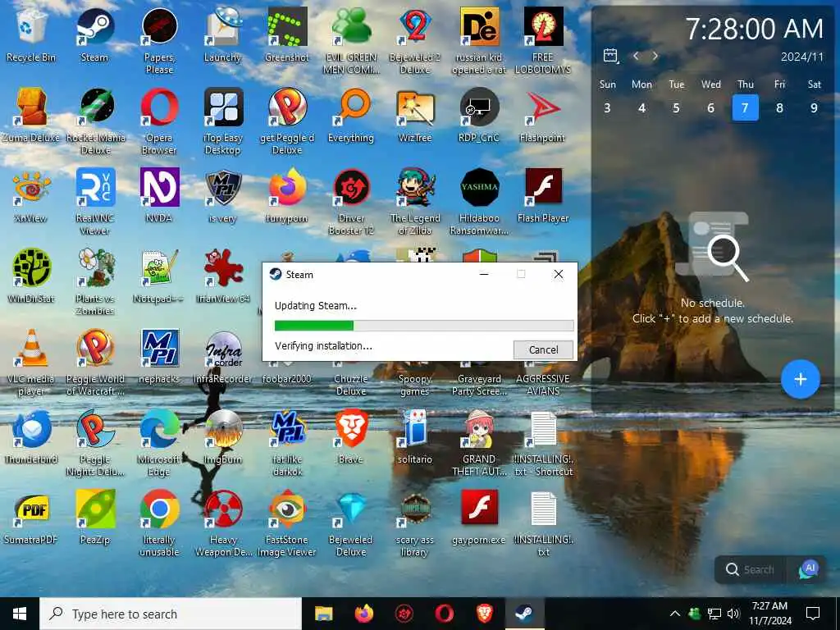Open the volume control in system tray

[x=733, y=614]
